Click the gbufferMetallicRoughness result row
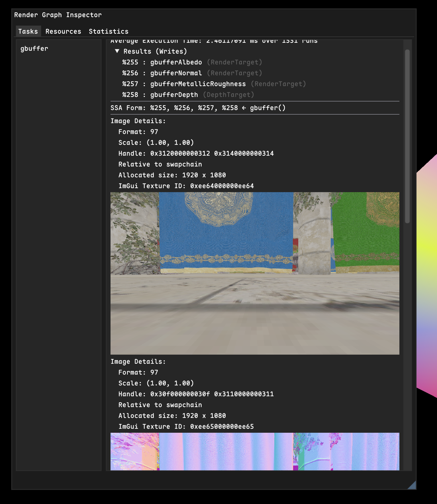The width and height of the screenshot is (437, 504). pos(214,84)
